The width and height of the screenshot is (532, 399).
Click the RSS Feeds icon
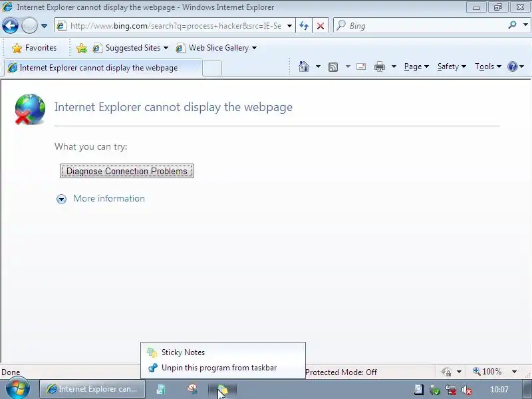click(x=333, y=67)
